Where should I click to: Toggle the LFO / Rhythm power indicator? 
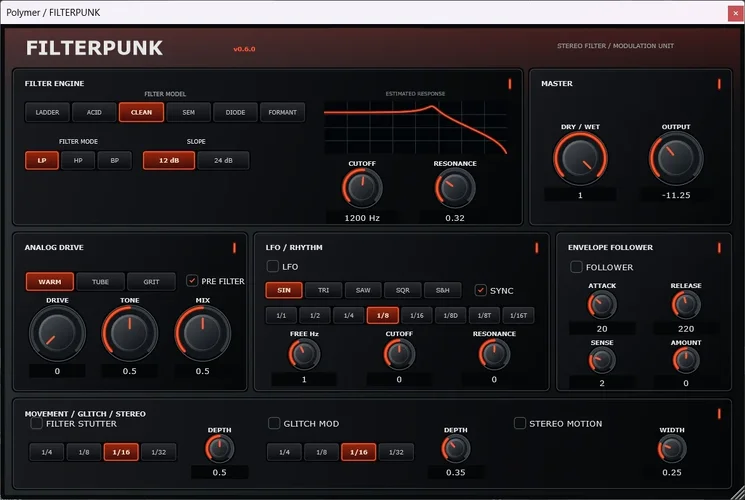point(536,248)
